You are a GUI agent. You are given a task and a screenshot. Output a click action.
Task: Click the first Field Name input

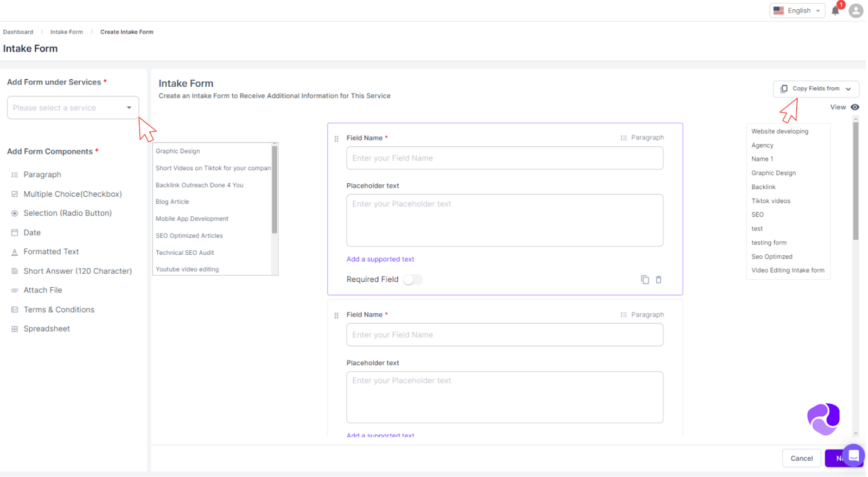click(x=505, y=158)
